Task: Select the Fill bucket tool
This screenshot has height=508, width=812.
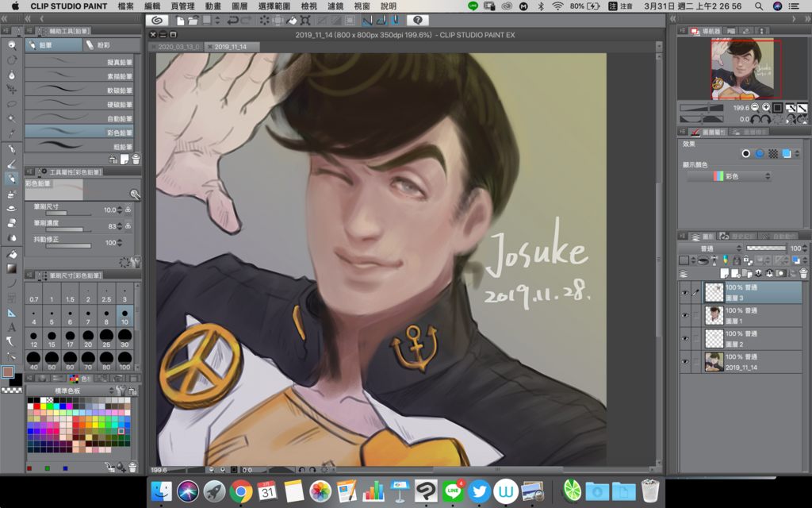Action: [x=11, y=254]
